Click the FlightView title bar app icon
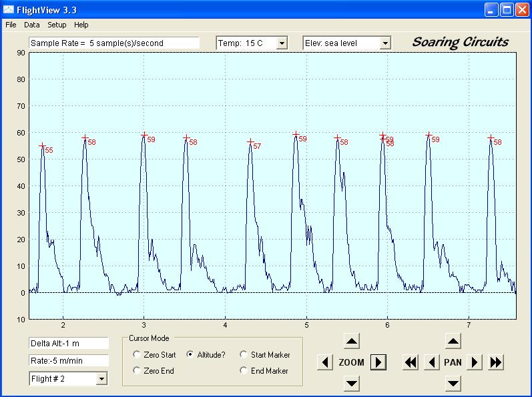532x397 pixels. pos(8,10)
